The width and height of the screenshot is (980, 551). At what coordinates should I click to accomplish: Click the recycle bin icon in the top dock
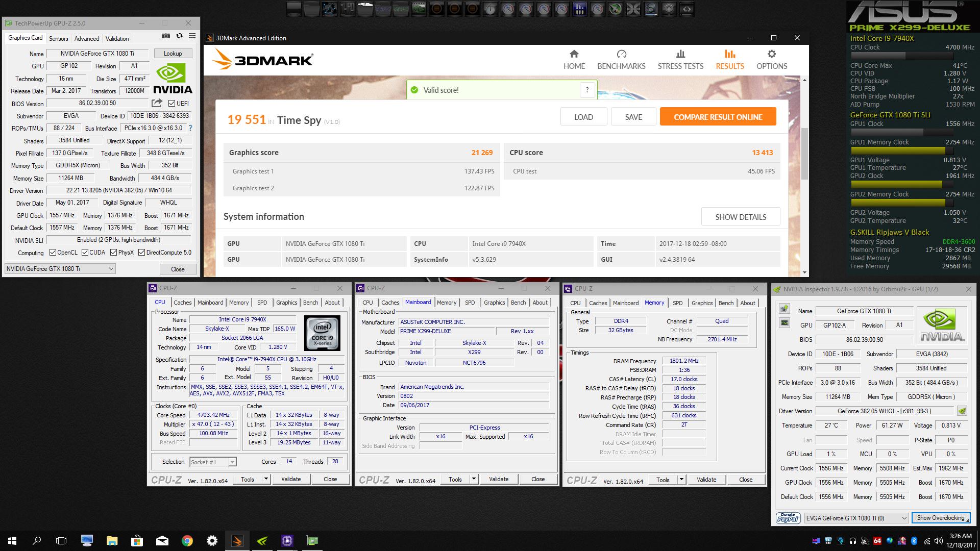click(687, 9)
